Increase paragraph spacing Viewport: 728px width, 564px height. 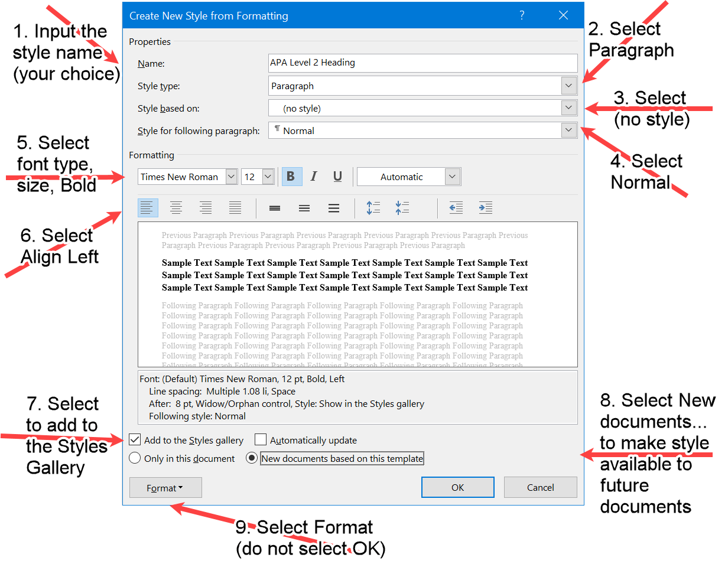[x=373, y=207]
